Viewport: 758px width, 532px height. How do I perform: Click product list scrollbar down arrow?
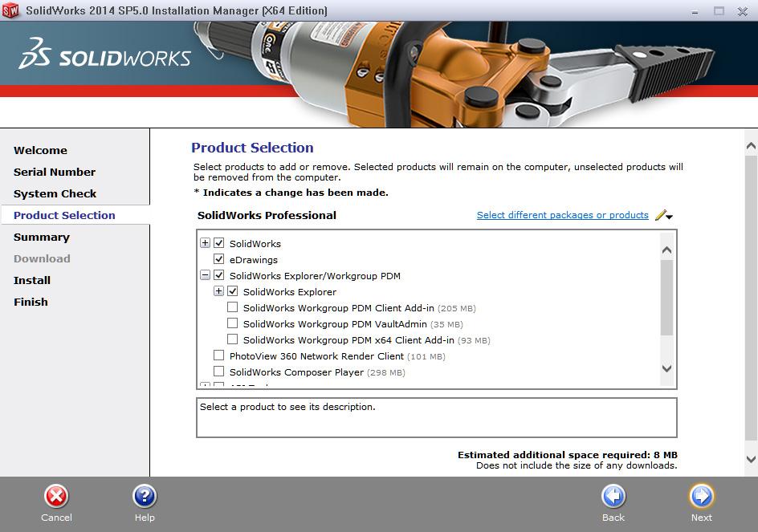(x=666, y=368)
